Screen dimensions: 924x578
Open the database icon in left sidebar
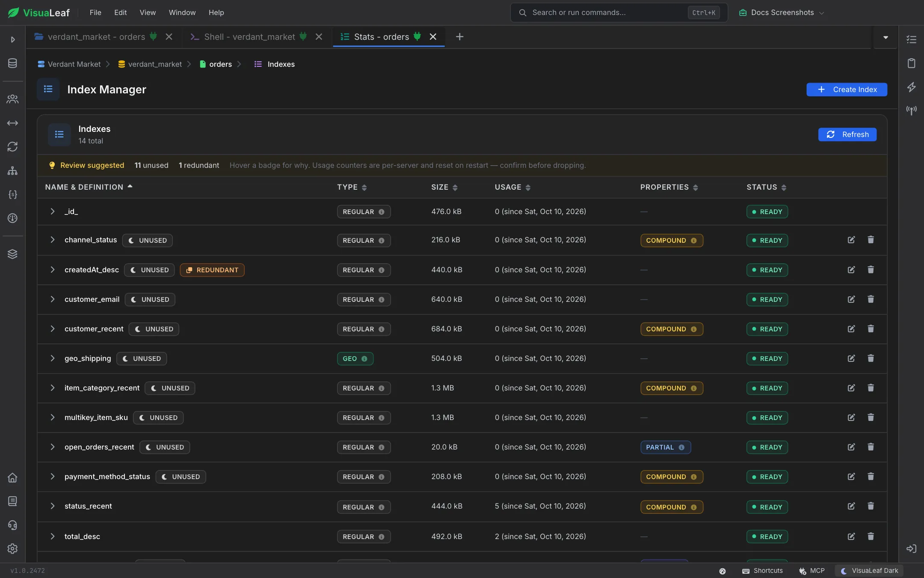(x=12, y=63)
